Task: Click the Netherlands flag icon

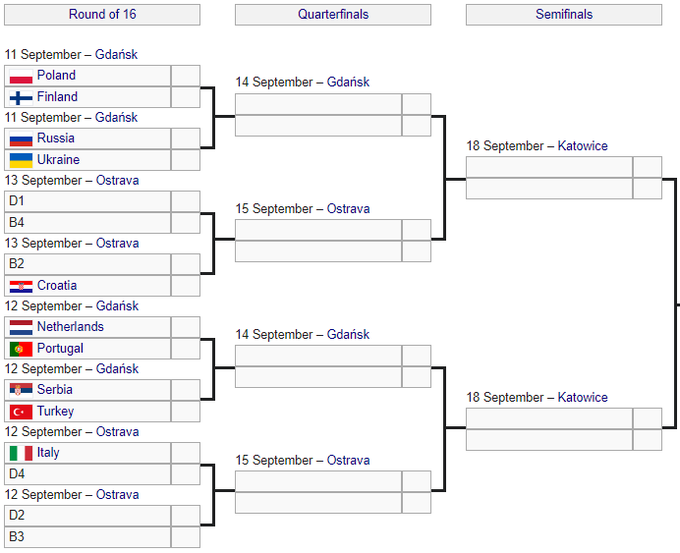Action: click(20, 327)
